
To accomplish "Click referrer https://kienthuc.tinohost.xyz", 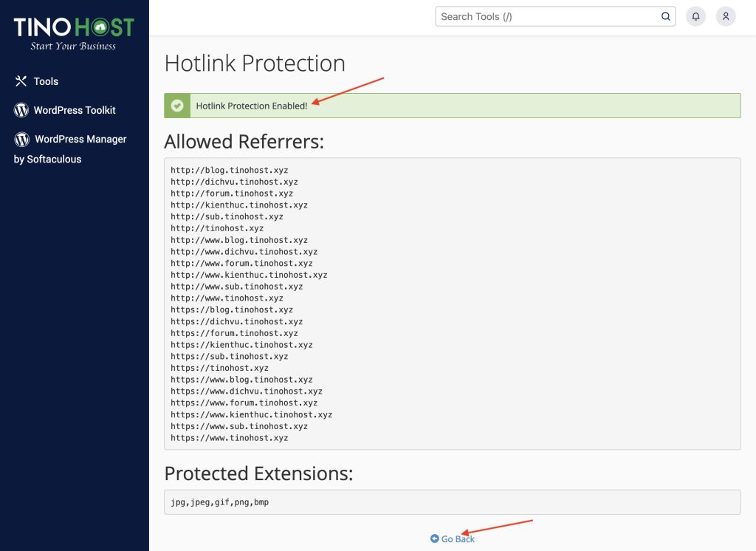I will click(x=241, y=345).
